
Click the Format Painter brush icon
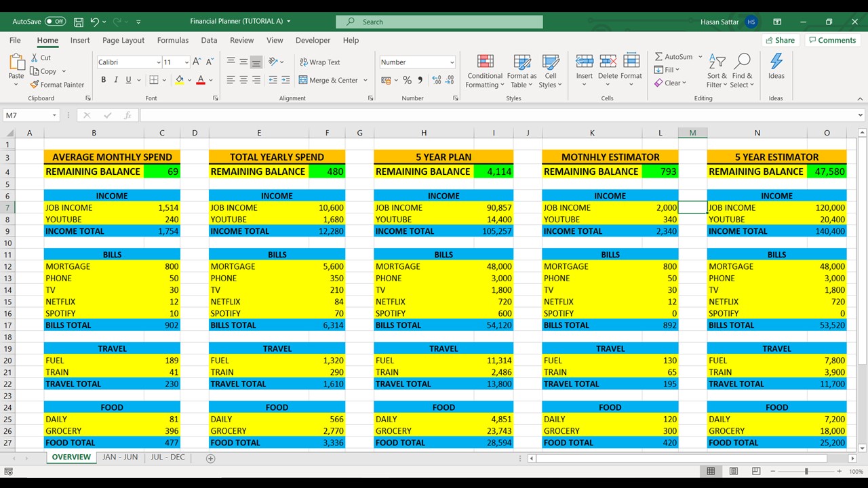[35, 85]
